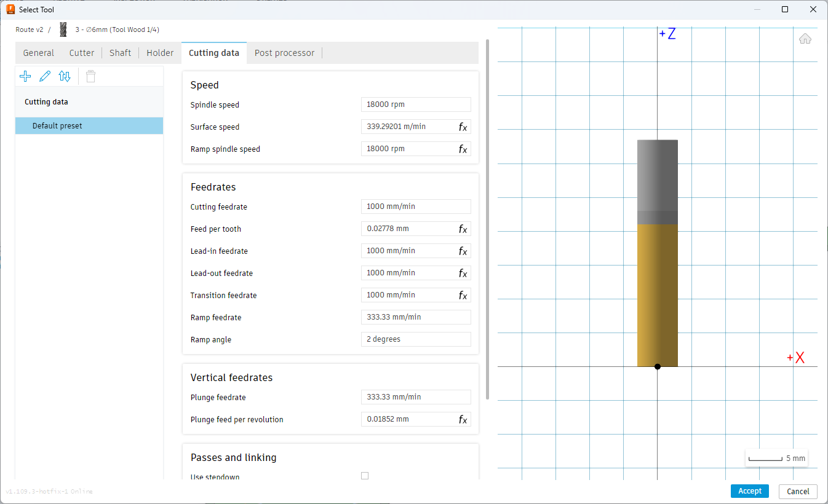Click the gold flute section of tool preview

pos(658,296)
